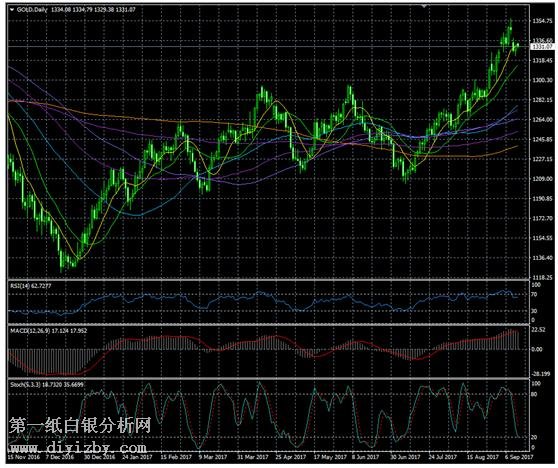Click the chart shift triangle marker at top
The height and width of the screenshot is (468, 558).
[423, 6]
